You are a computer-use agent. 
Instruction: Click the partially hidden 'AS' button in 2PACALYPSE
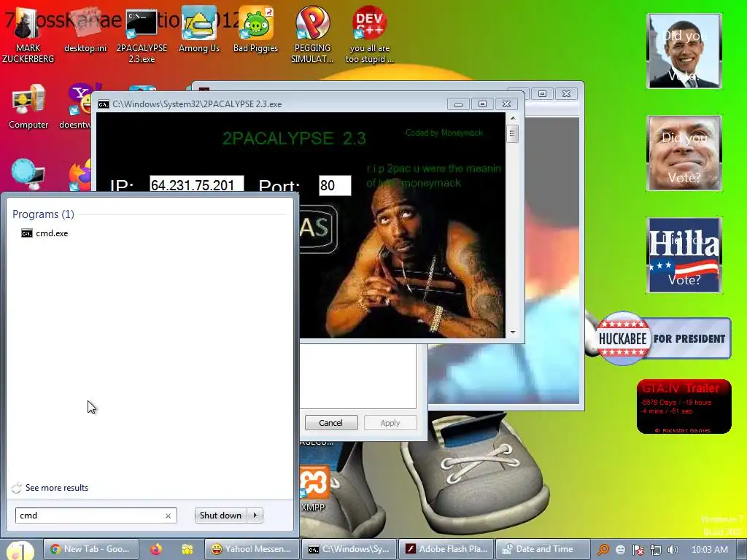(x=318, y=229)
